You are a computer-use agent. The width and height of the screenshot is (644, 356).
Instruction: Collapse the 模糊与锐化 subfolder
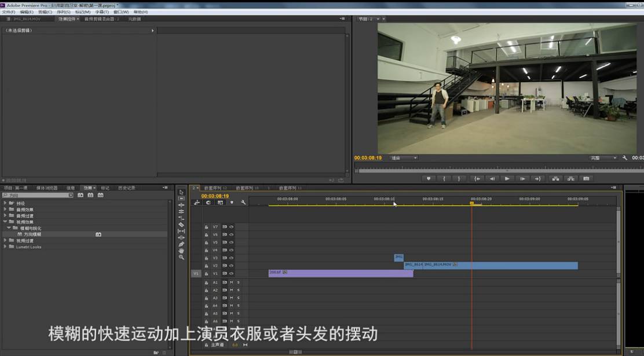coord(9,228)
